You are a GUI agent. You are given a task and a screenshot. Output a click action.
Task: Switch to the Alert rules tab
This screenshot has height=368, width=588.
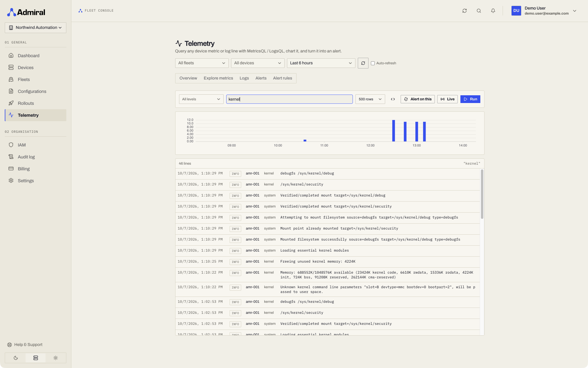coord(283,78)
